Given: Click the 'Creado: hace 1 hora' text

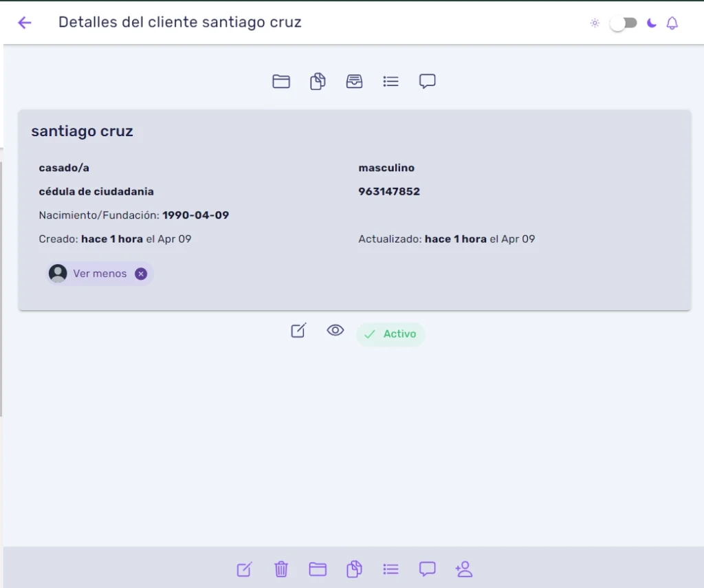Looking at the screenshot, I should 91,239.
